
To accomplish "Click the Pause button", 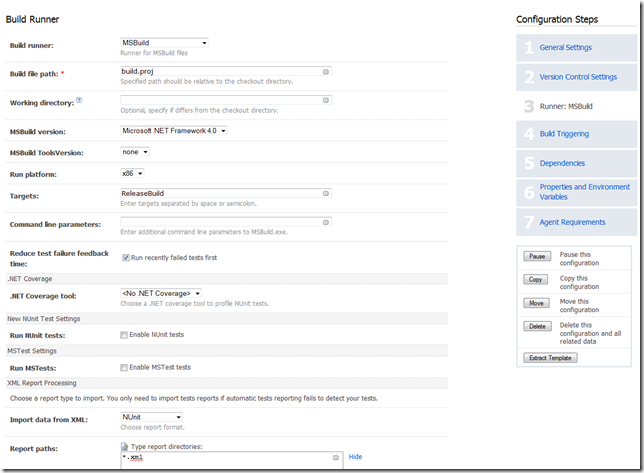I will point(537,256).
